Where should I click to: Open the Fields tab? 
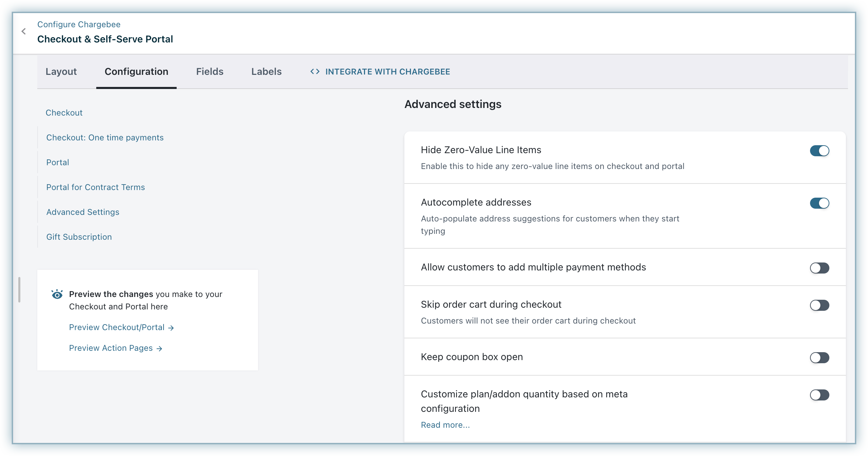[210, 71]
